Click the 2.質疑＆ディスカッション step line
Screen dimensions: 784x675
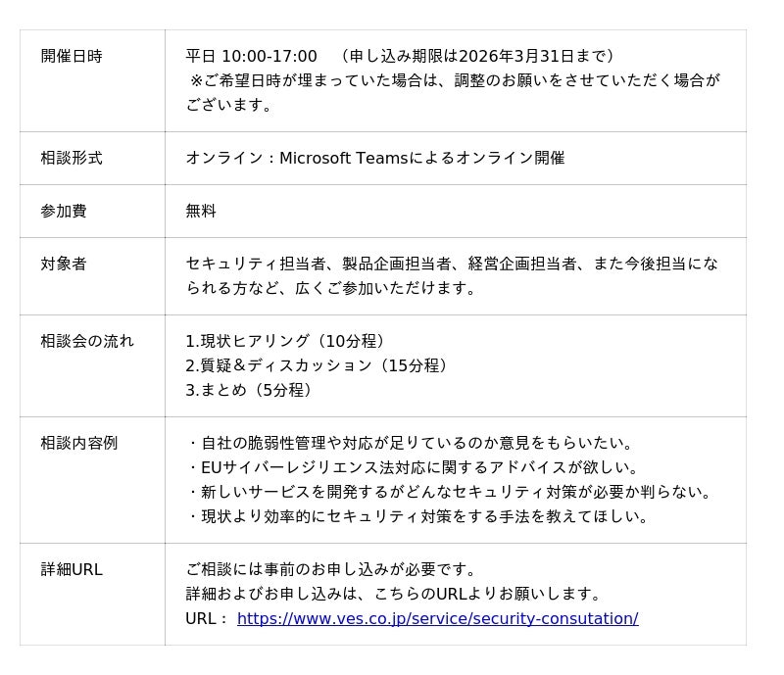[319, 365]
